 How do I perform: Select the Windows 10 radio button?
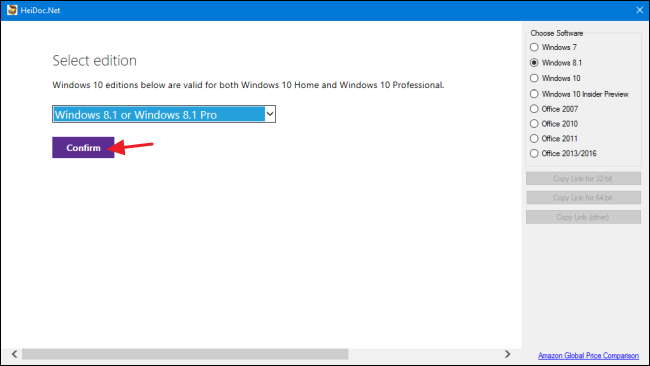(x=534, y=78)
